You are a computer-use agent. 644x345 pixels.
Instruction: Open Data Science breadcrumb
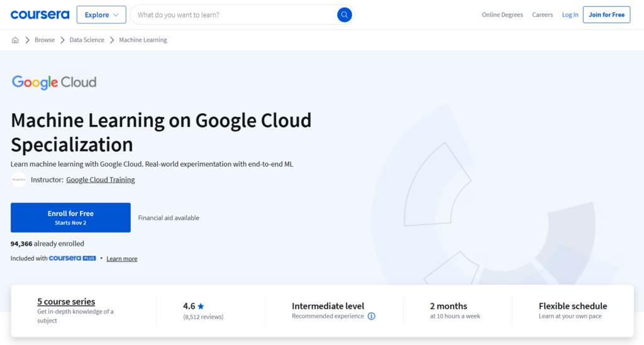pyautogui.click(x=87, y=40)
